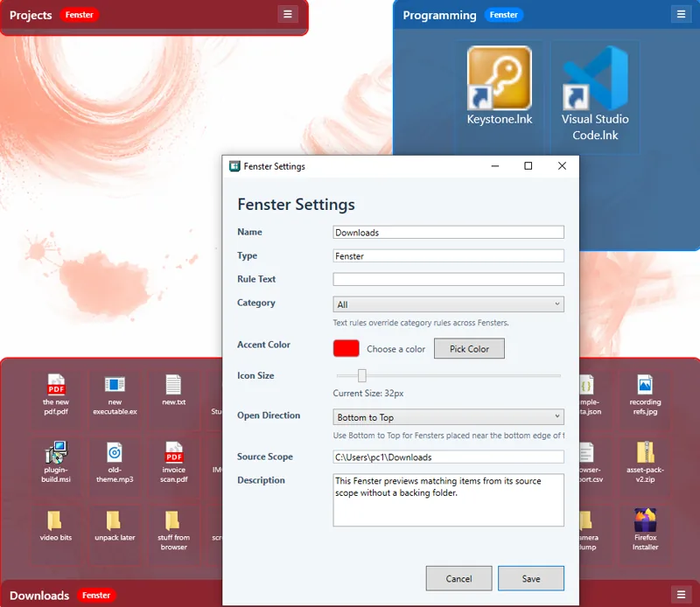Click the Pick Color button
This screenshot has width=700, height=607.
[469, 349]
